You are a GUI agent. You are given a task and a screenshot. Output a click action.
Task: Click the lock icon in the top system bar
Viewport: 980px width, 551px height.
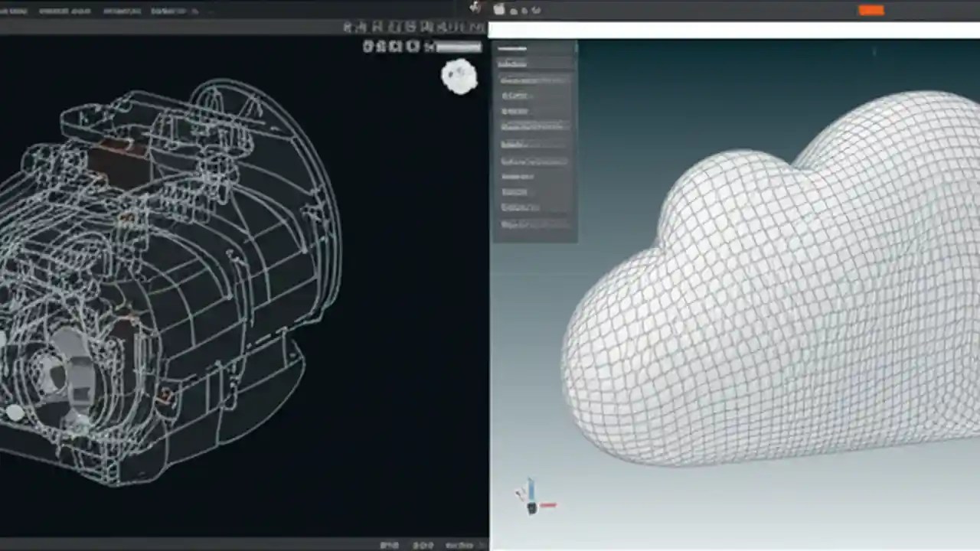click(524, 10)
